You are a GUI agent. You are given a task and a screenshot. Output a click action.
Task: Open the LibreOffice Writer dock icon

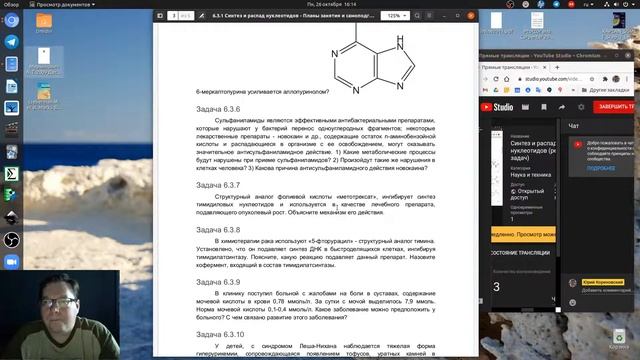[x=11, y=86]
